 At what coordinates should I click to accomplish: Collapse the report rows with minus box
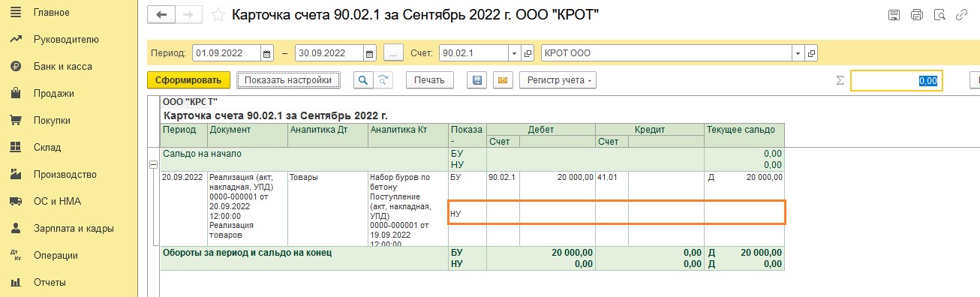point(154,164)
